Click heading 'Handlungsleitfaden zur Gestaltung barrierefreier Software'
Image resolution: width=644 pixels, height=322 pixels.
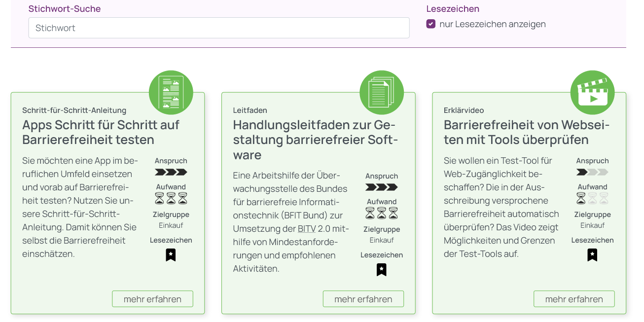[x=316, y=140]
